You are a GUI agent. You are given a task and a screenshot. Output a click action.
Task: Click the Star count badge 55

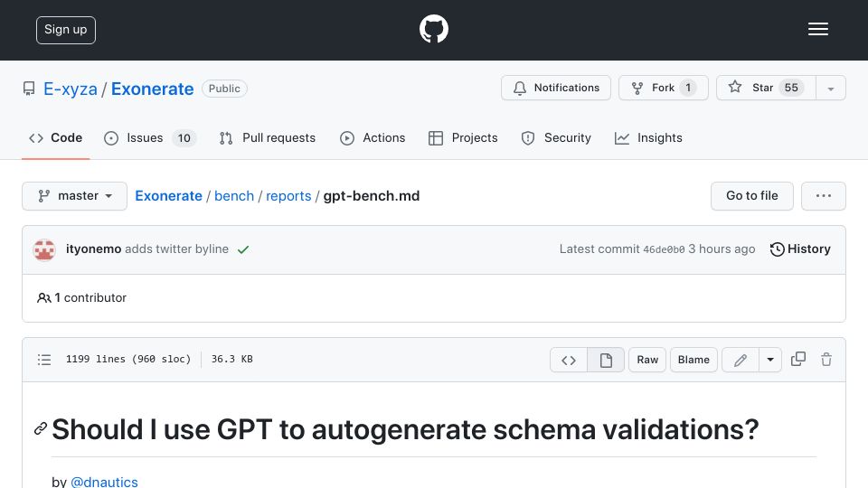[x=792, y=88]
